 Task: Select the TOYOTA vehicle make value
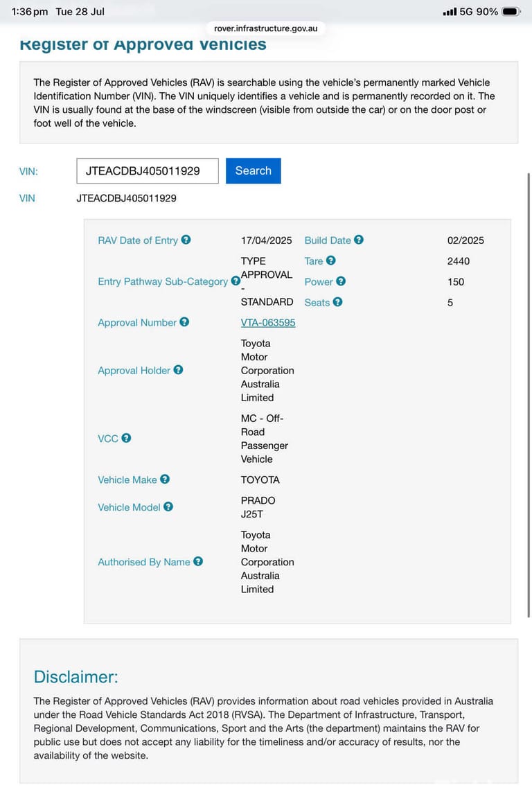pyautogui.click(x=260, y=480)
